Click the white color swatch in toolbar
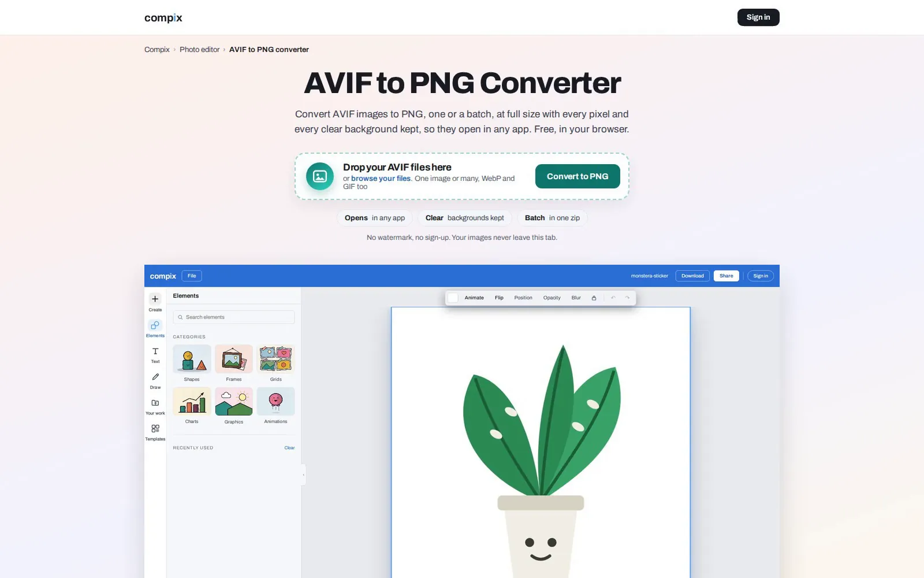Screen dimensions: 924x578 [x=453, y=298]
